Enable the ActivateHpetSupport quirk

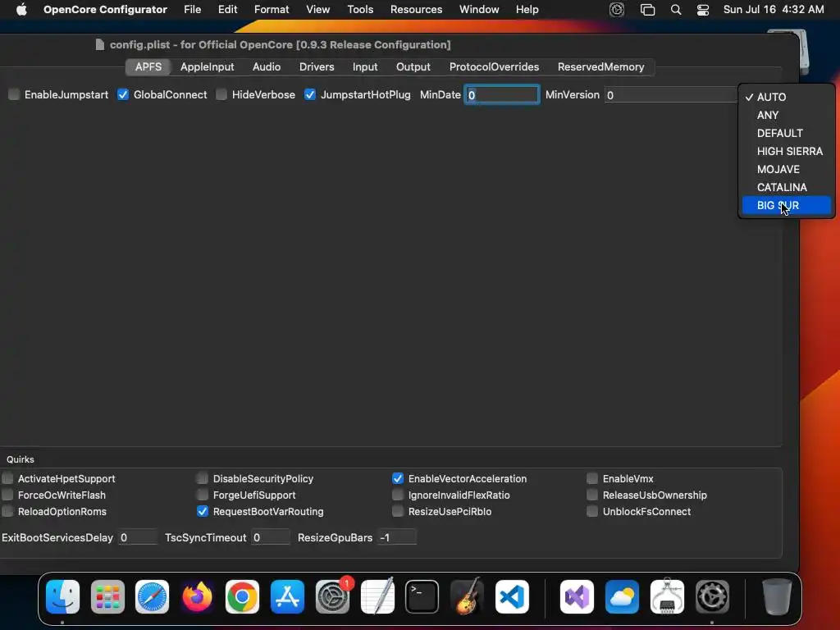click(x=7, y=478)
